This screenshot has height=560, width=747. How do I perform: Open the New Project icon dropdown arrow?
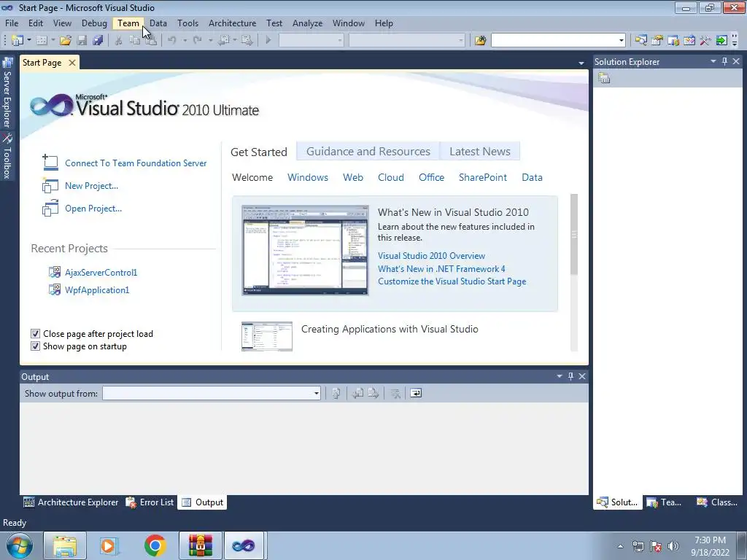tap(28, 41)
